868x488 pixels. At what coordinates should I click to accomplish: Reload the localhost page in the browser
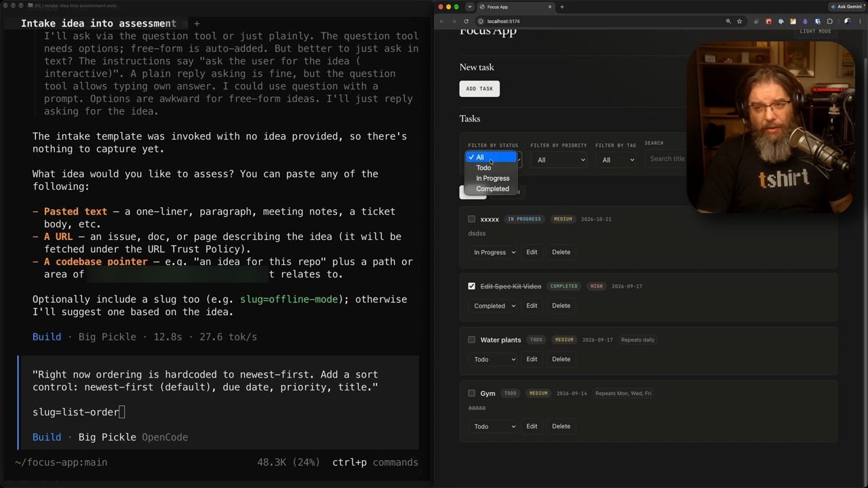466,21
